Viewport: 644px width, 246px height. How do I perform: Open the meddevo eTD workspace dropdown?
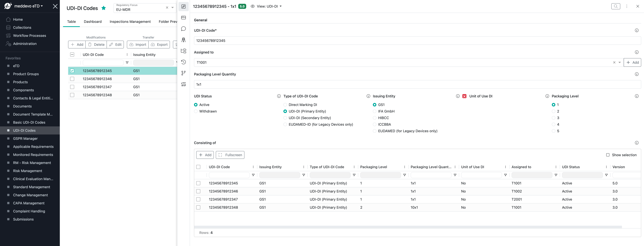[29, 6]
